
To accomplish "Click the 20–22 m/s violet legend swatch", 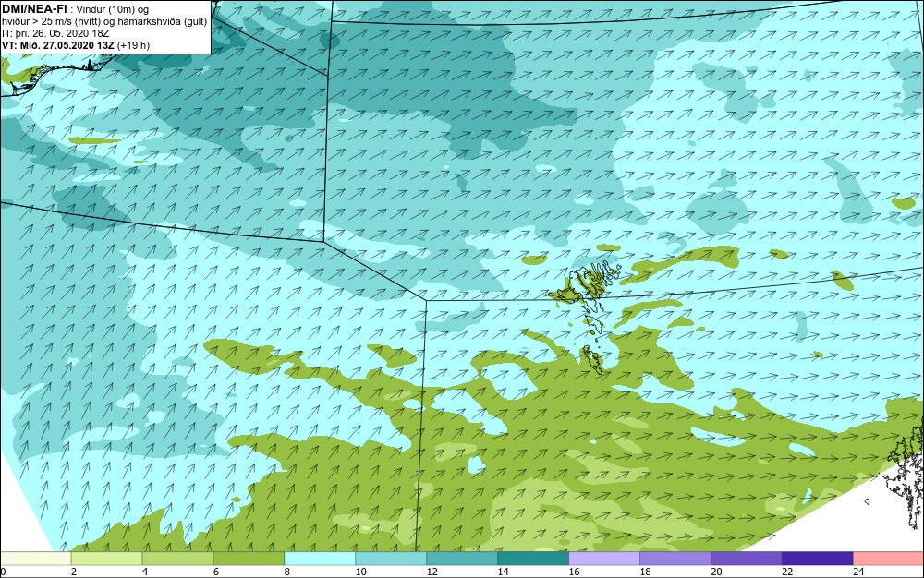I will pyautogui.click(x=746, y=559).
